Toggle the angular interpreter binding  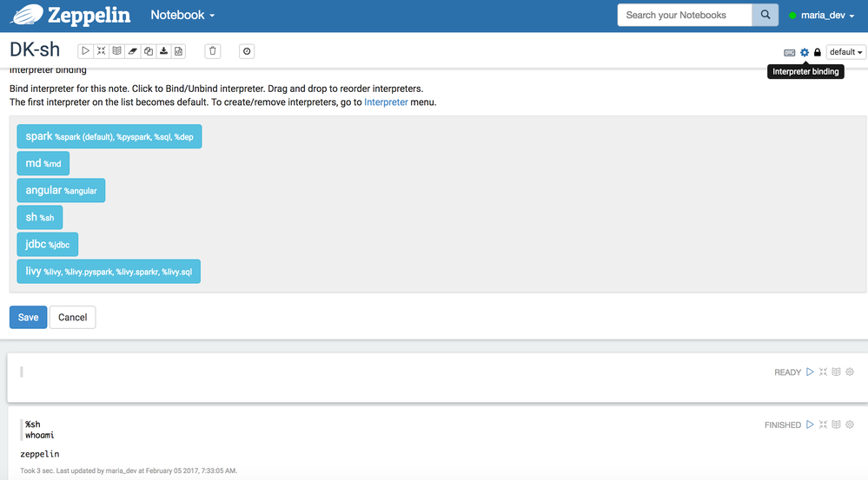(61, 190)
